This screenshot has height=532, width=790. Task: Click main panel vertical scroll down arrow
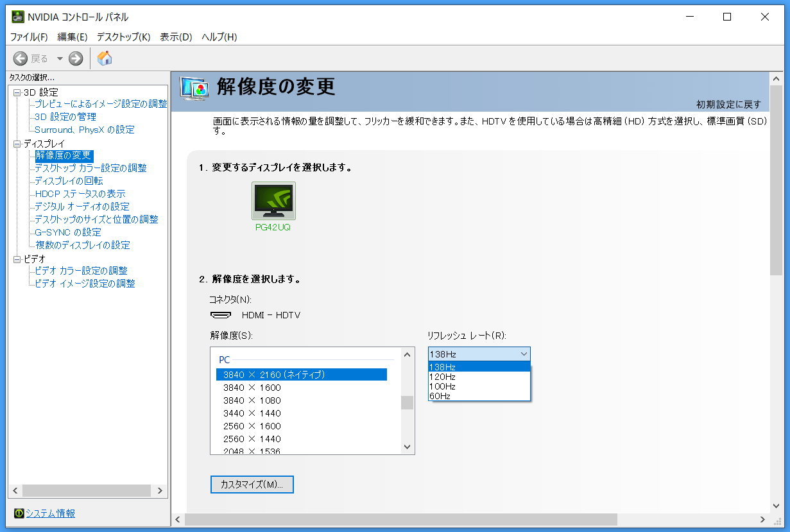(x=776, y=506)
